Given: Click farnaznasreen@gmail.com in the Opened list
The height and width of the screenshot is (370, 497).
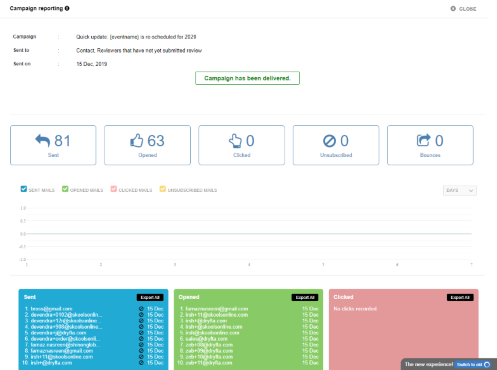Looking at the screenshot, I should pos(217,309).
